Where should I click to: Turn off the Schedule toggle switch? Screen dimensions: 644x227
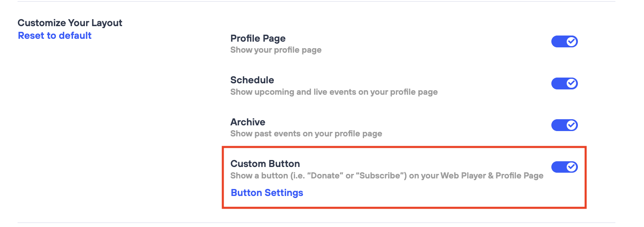pyautogui.click(x=564, y=84)
